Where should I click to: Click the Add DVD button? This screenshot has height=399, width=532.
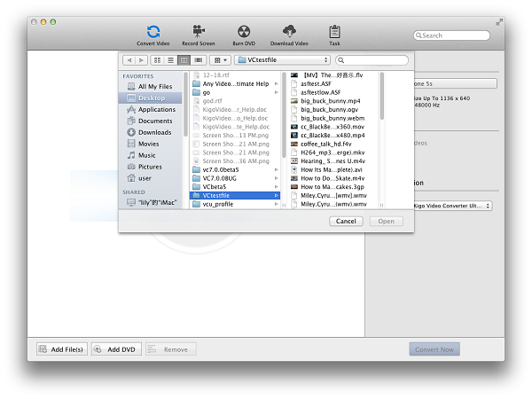116,349
